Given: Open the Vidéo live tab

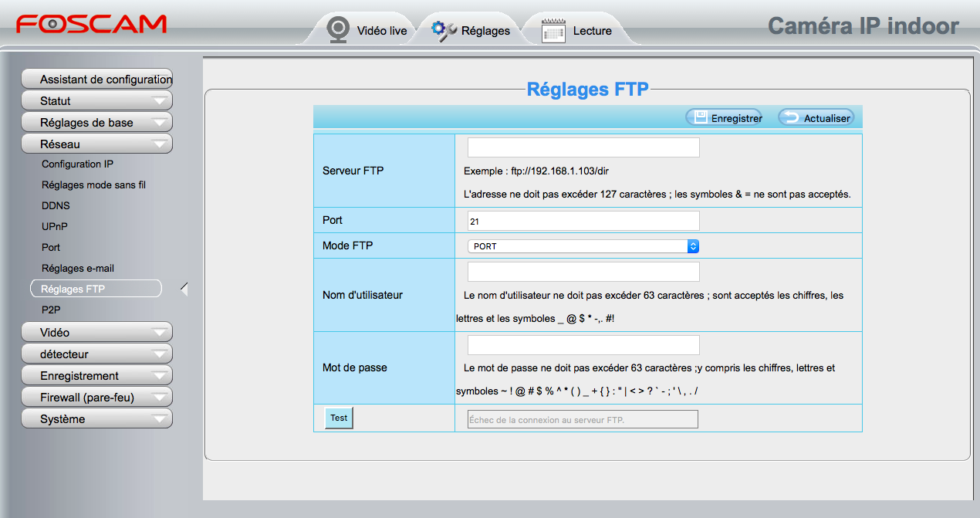Looking at the screenshot, I should (x=367, y=31).
